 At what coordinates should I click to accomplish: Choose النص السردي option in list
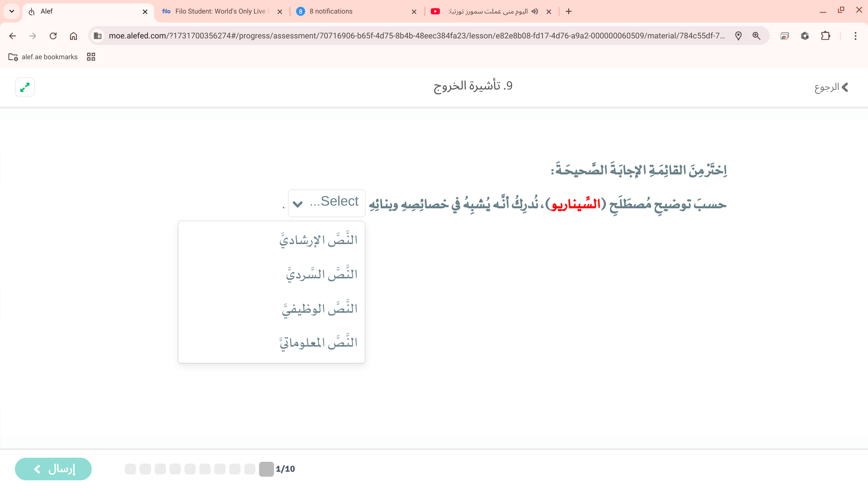(x=321, y=274)
